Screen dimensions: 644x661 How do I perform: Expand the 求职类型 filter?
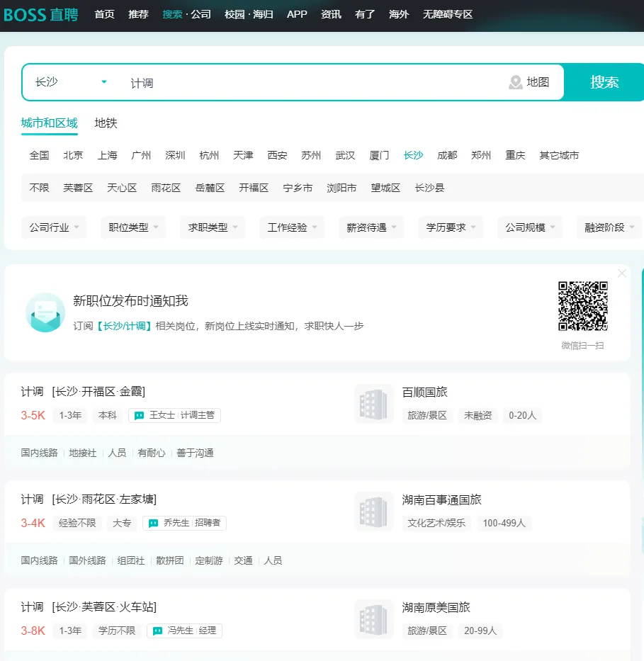(x=213, y=227)
